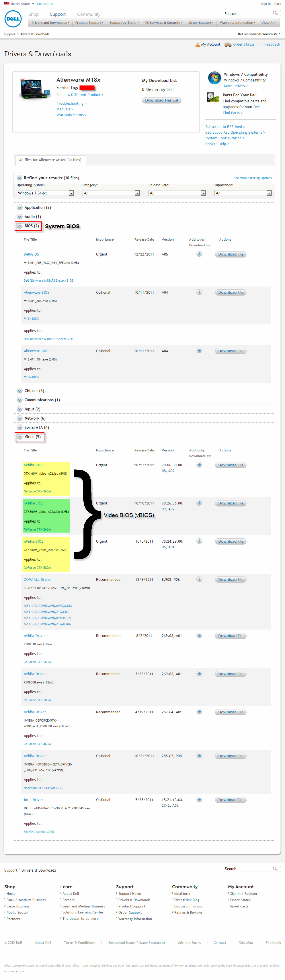Collapse the Video (9) category
285x980 pixels.
[x=20, y=437]
